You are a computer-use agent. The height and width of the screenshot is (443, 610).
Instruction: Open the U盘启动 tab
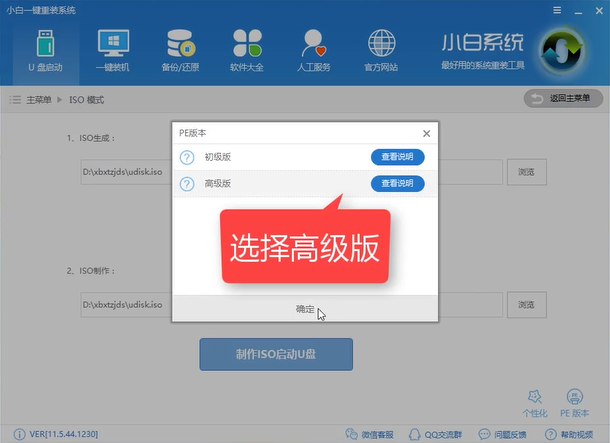[x=41, y=50]
